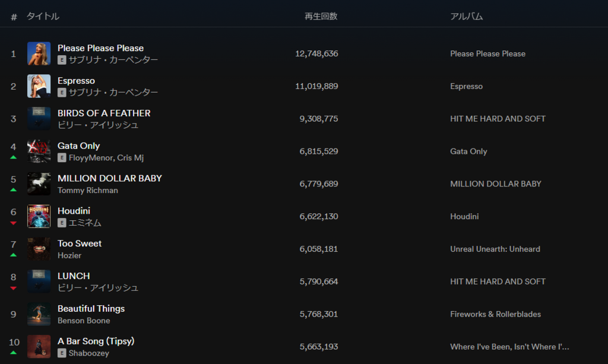The image size is (608, 364).
Task: Click red down arrow under rank 8
Action: click(13, 289)
